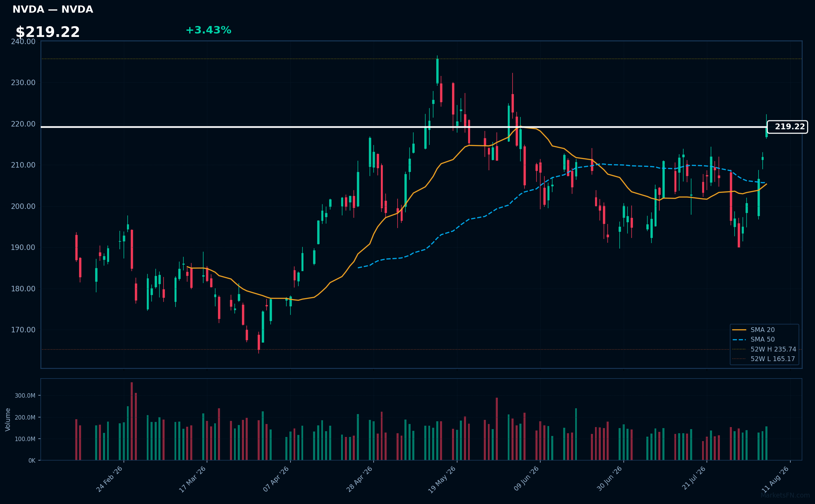Image resolution: width=815 pixels, height=504 pixels.
Task: Click the +3.43% change value
Action: 208,30
